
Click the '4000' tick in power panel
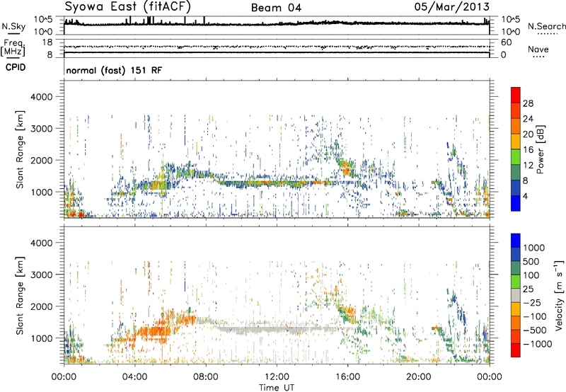point(41,97)
